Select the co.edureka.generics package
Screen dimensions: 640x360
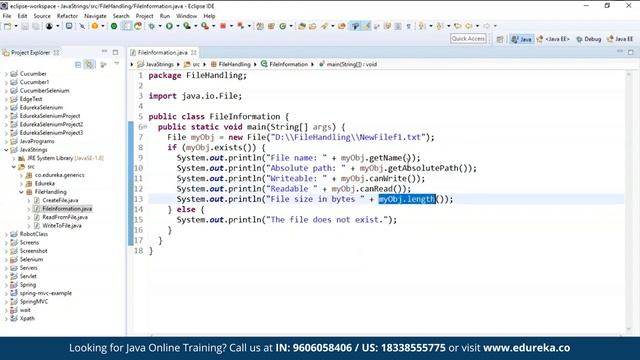pyautogui.click(x=60, y=175)
